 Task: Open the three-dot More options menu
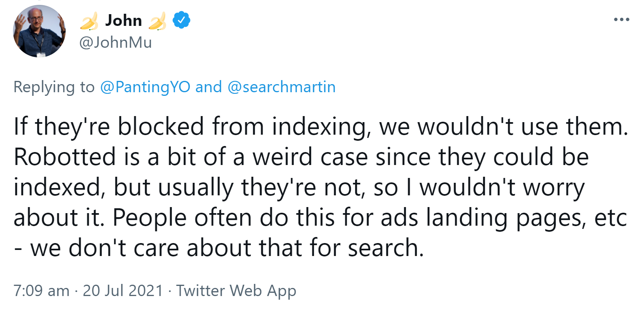coord(621,19)
